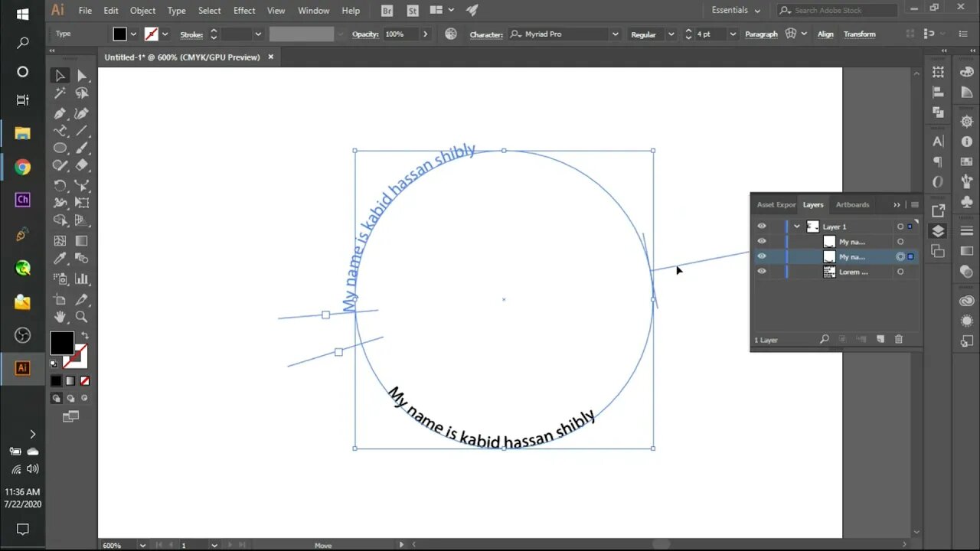Select the Pen tool

point(60,112)
